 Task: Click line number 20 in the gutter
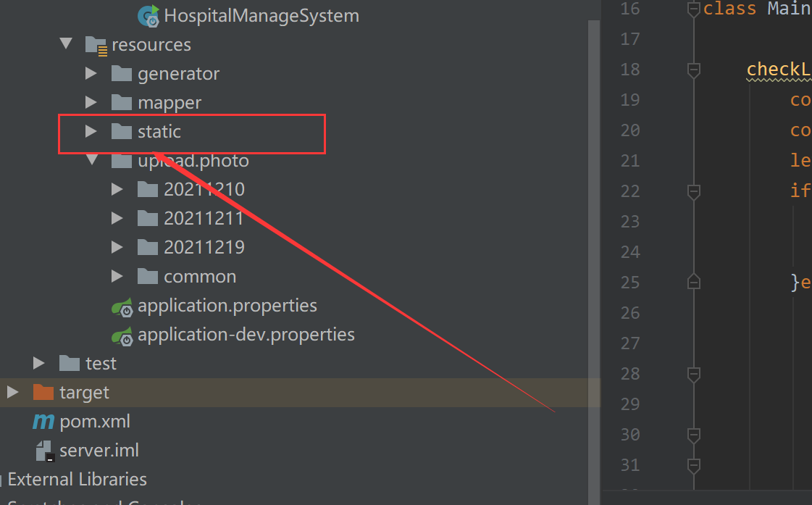630,130
